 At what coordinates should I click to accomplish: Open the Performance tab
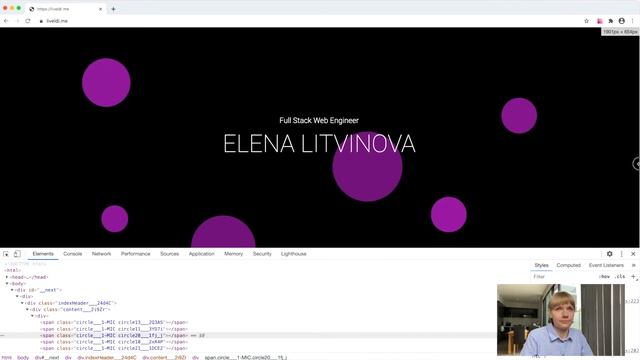tap(136, 254)
